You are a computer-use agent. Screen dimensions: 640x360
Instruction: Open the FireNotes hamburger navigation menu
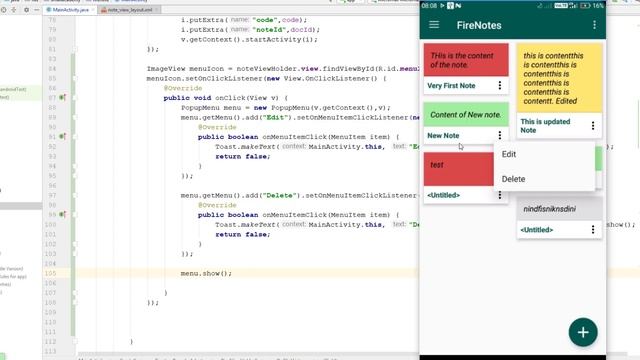[434, 25]
